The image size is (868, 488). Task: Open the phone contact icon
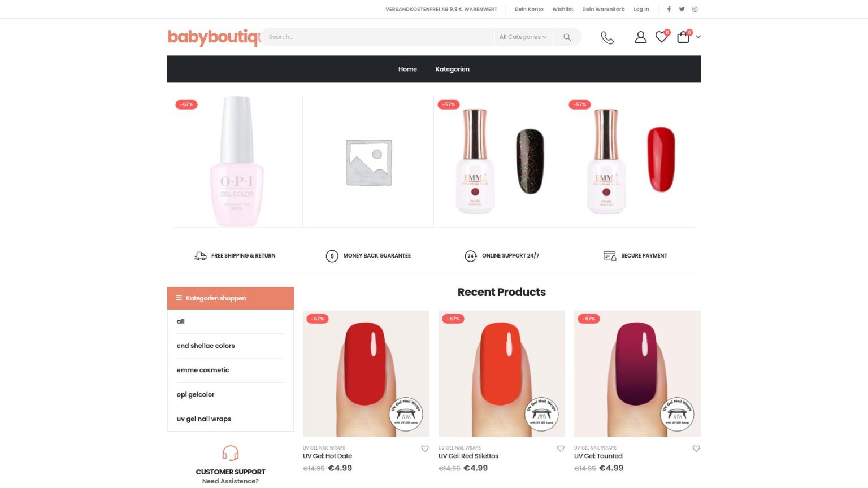pyautogui.click(x=607, y=37)
